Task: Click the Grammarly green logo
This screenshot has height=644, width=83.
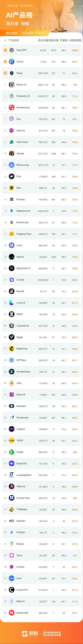Action: (x=11, y=142)
